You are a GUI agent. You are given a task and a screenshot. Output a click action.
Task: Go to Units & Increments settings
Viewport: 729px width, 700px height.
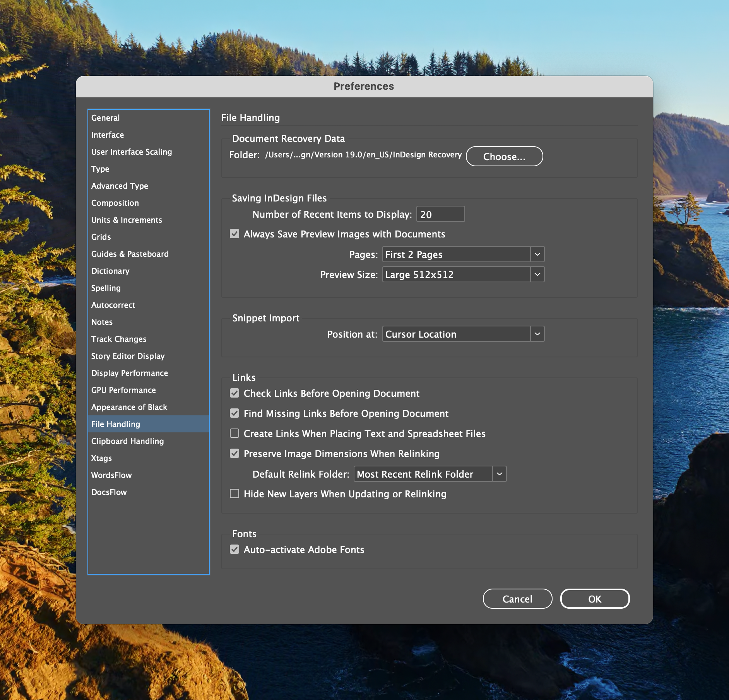click(127, 220)
